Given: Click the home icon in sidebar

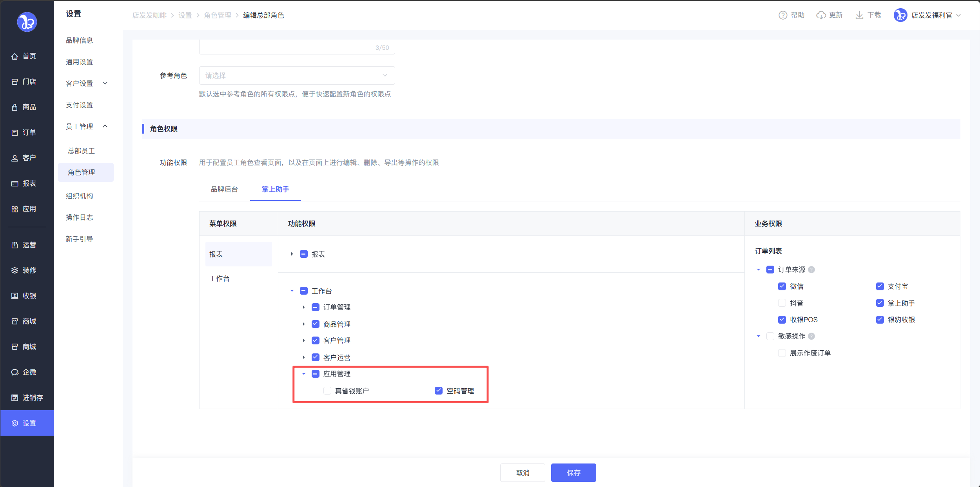Looking at the screenshot, I should click(15, 56).
